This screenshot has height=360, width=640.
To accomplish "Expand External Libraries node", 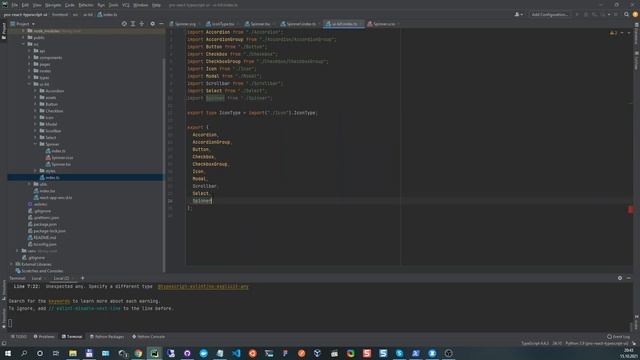I will pyautogui.click(x=11, y=264).
